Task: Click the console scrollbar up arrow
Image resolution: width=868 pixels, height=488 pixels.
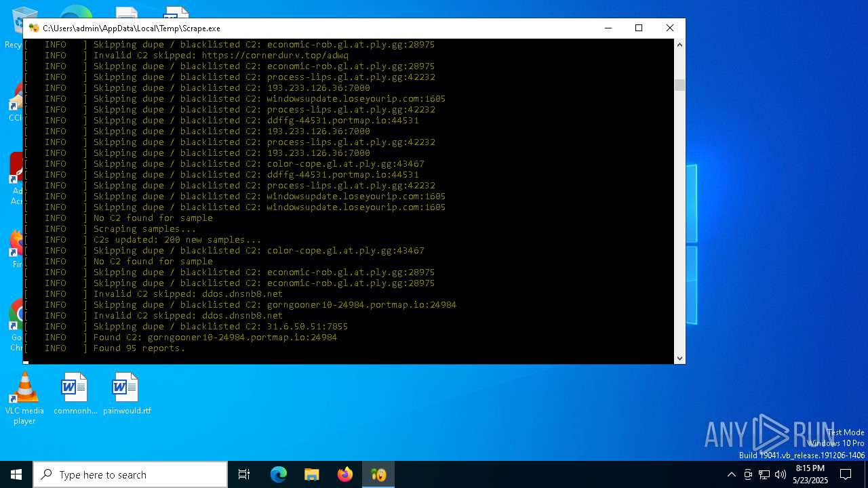Action: 679,45
